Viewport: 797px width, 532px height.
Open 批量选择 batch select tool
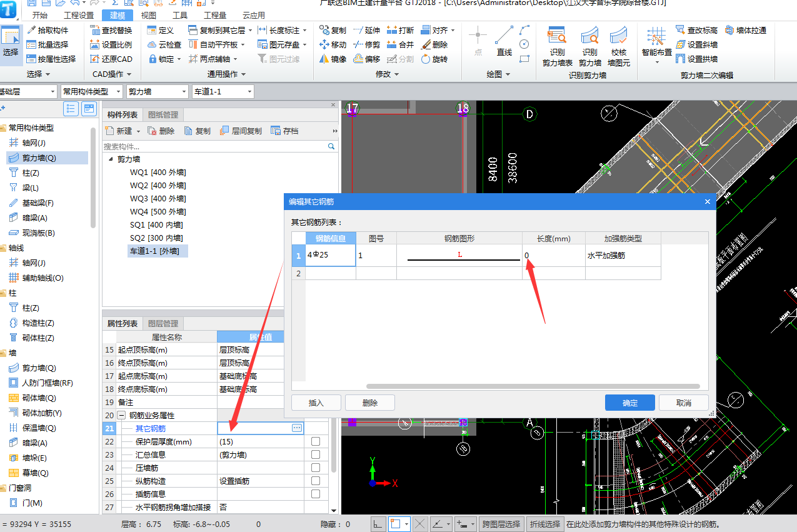[x=48, y=44]
